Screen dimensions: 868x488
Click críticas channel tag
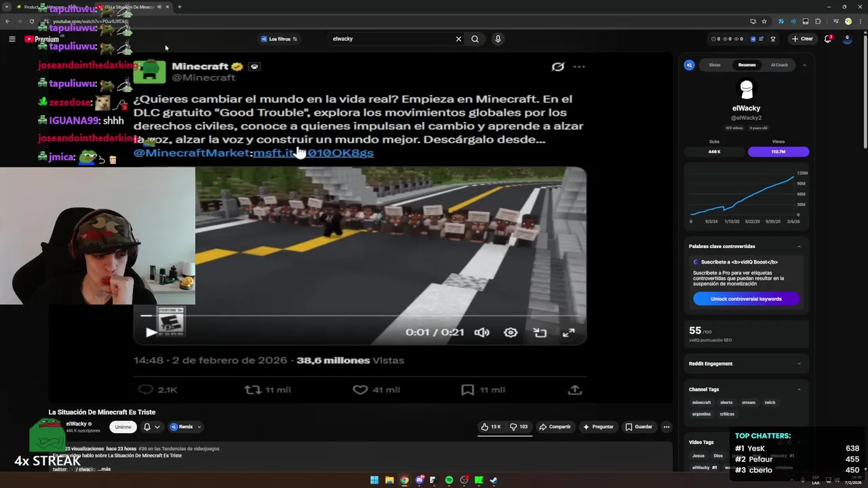[x=728, y=414]
